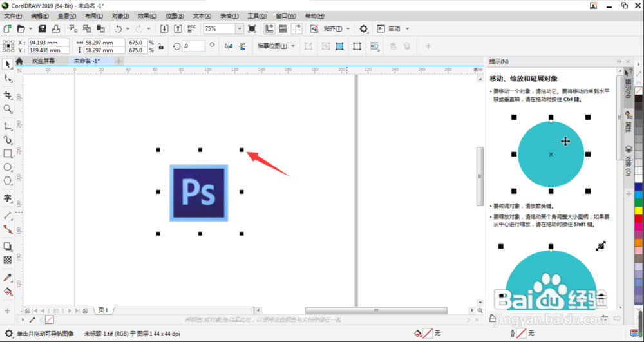Click the Export icon

(x=178, y=29)
